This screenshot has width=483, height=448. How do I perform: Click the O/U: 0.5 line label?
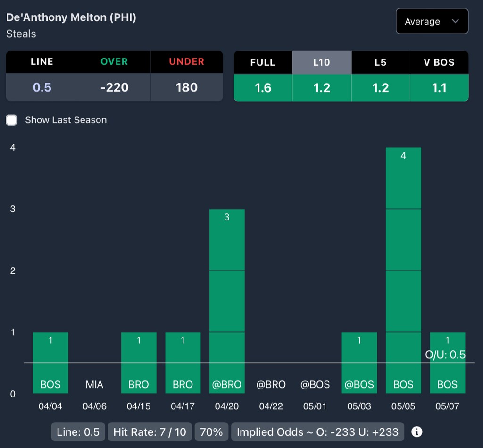click(445, 355)
